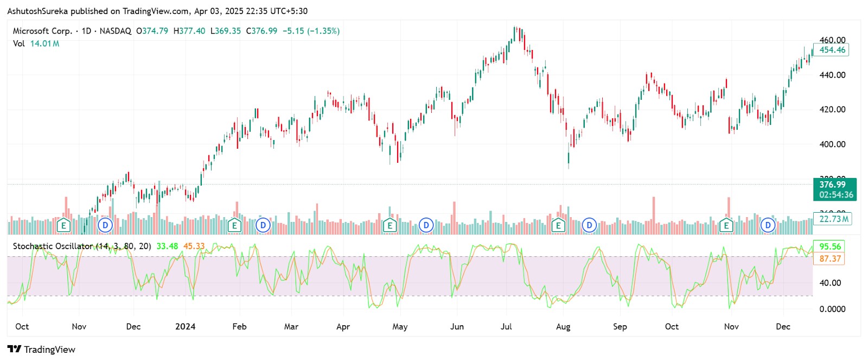
Task: Click the Apr label on time axis
Action: (x=343, y=327)
